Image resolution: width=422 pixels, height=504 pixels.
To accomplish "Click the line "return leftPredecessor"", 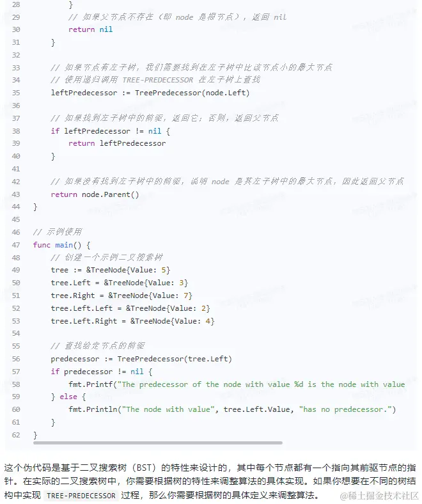I will tap(117, 143).
